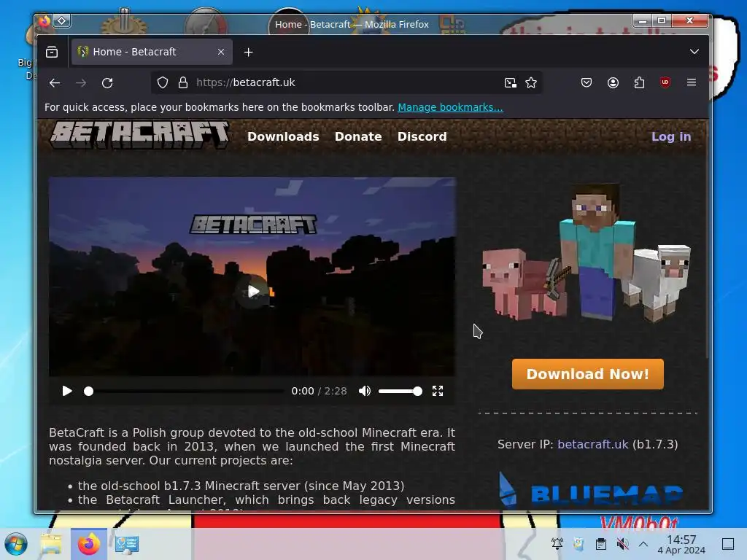Open the extensions puzzle icon

click(639, 83)
